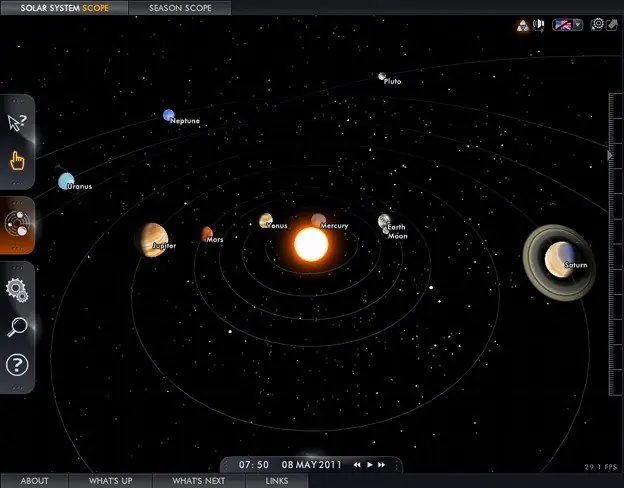Screen dimensions: 624x488
Task: Open the gears settings panel
Action: point(17,291)
